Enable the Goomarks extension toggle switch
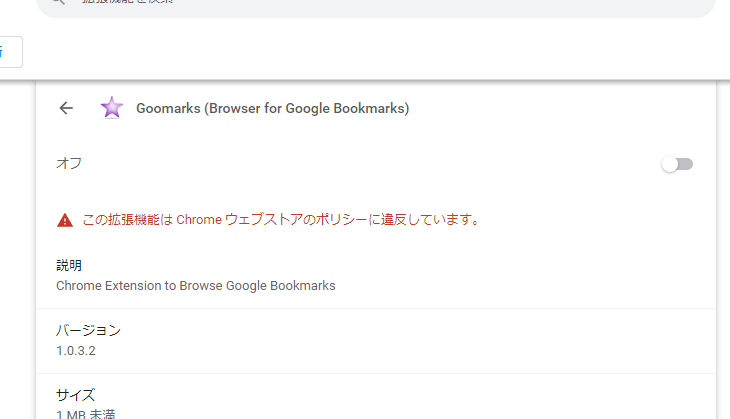Screen dimensions: 730x419 point(677,164)
